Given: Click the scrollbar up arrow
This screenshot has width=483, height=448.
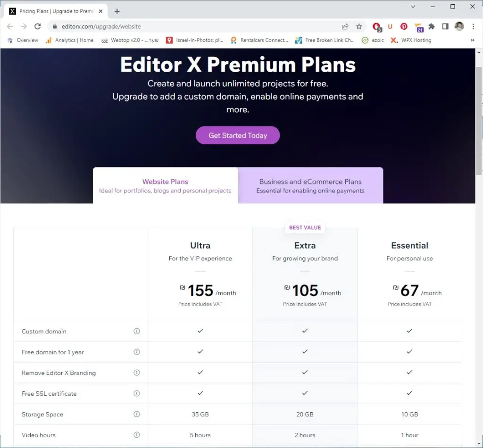Looking at the screenshot, I should click(479, 52).
